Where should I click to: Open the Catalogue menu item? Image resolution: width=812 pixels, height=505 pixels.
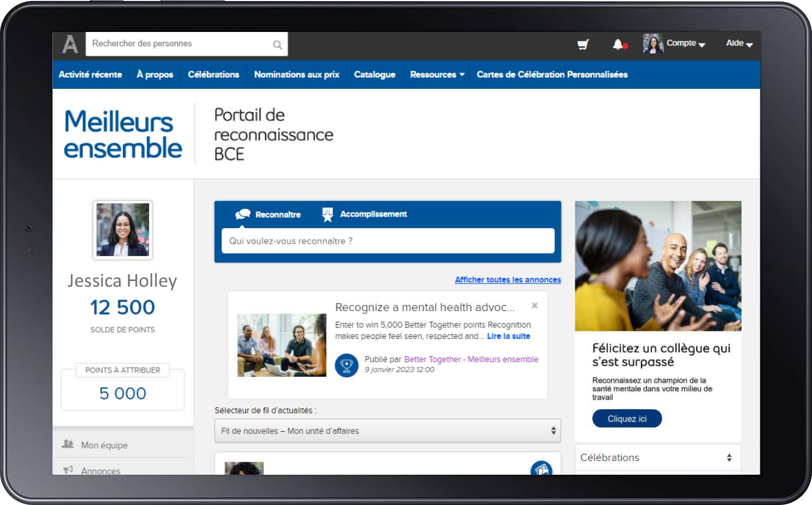375,74
